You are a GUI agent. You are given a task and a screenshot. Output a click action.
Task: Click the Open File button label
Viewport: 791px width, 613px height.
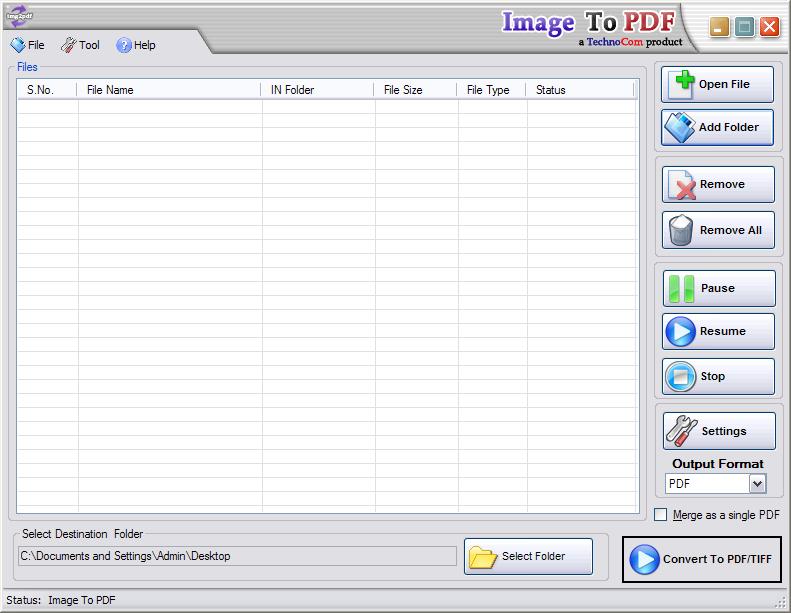pos(724,84)
